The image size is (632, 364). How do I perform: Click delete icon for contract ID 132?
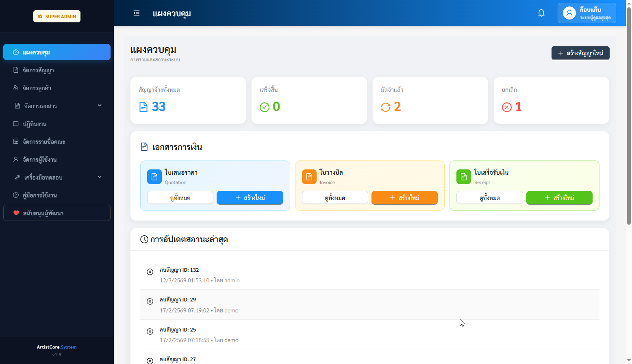tap(150, 272)
